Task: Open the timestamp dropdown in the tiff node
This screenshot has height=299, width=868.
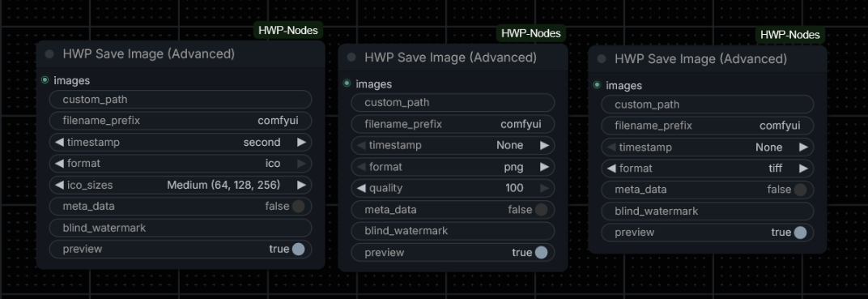Action: click(708, 147)
